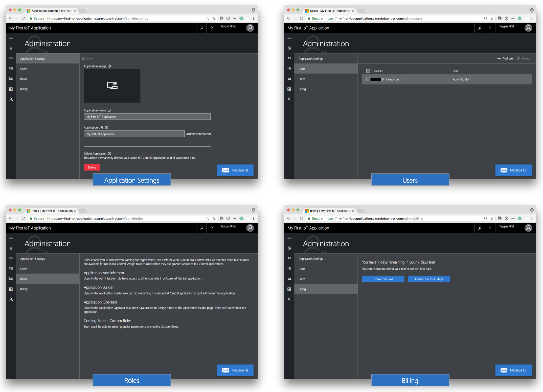543x392 pixels.
Task: Select Billing menu item in Application Settings window
Action: tap(48, 89)
